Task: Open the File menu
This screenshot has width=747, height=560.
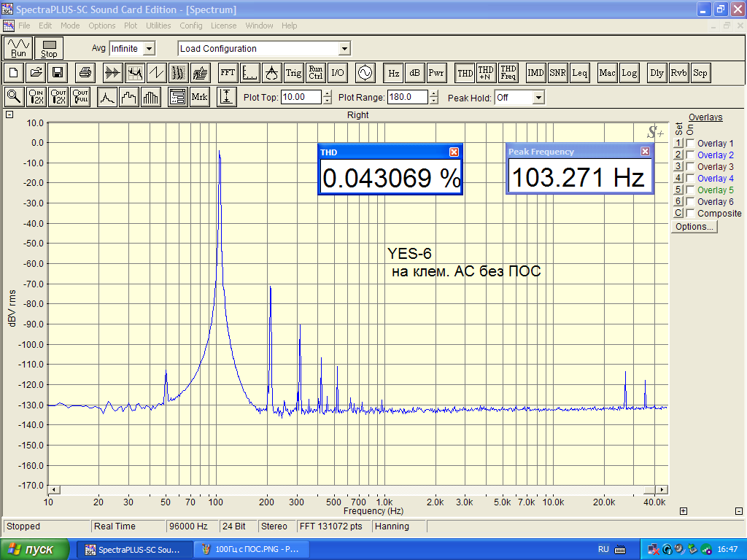Action: [x=24, y=26]
